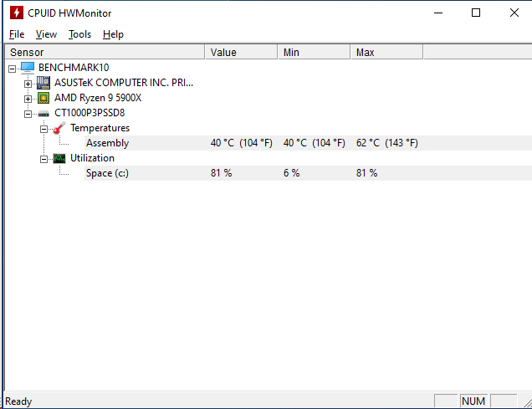Select ASUSTeK COMPUTER INC. PRI... row
This screenshot has width=532, height=409.
[x=124, y=83]
